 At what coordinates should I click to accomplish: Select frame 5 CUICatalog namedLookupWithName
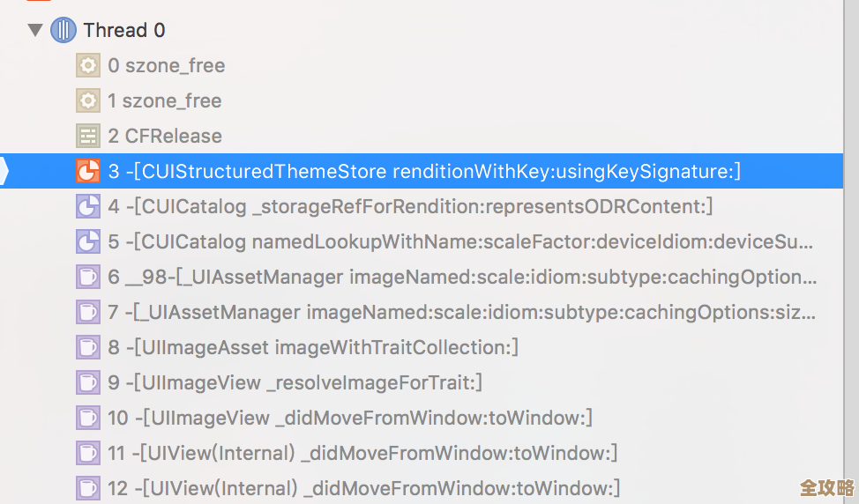coord(460,241)
